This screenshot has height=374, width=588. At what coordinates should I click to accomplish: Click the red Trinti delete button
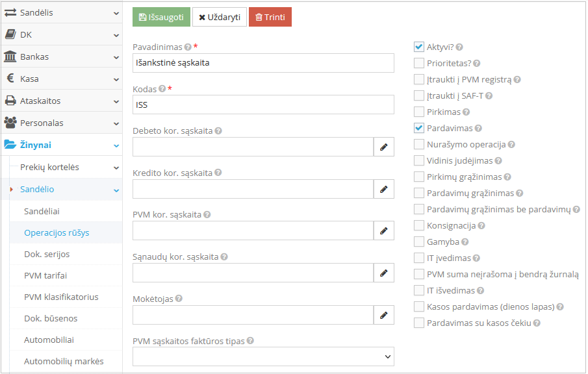pyautogui.click(x=270, y=17)
